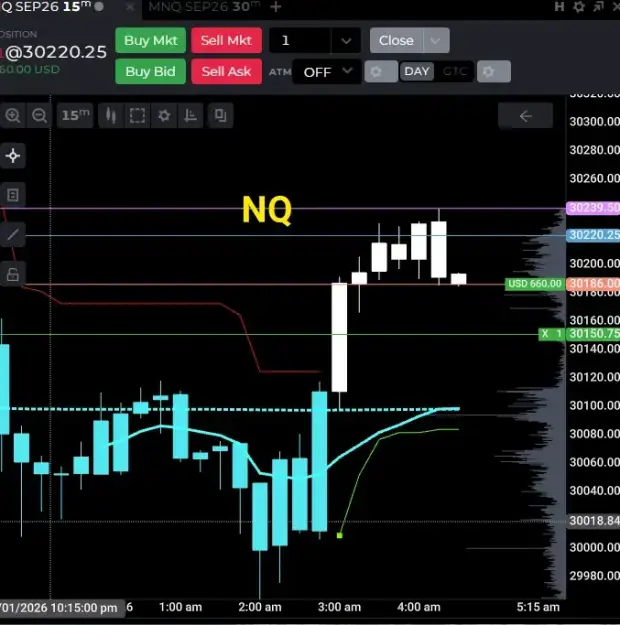
Task: Click the zoom in magnifier icon
Action: pos(12,116)
